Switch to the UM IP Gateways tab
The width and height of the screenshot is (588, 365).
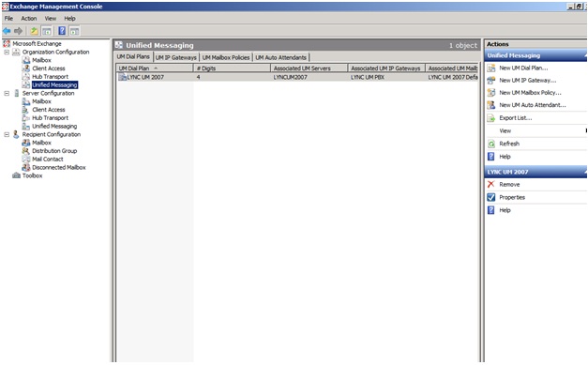176,57
